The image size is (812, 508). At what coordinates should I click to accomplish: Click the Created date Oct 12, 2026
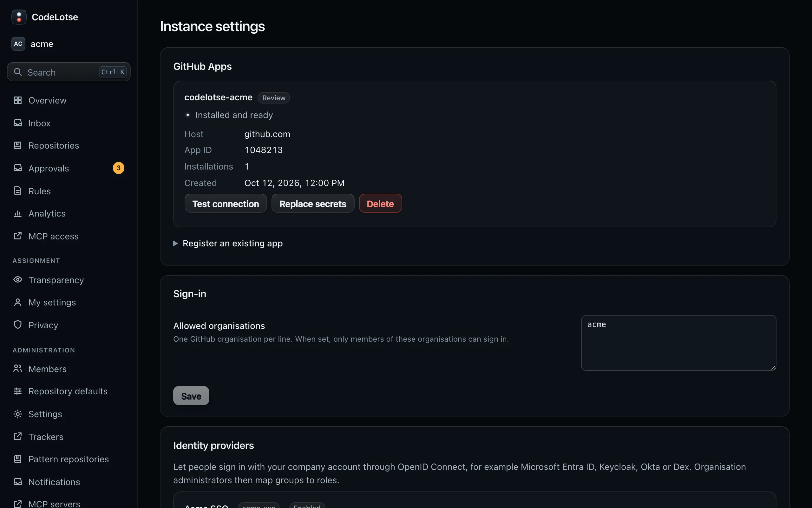click(x=294, y=183)
